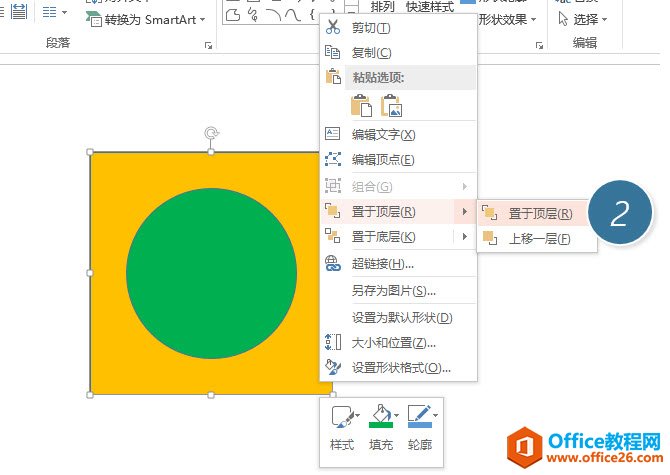The height and width of the screenshot is (475, 670).
Task: Click the green circle shape
Action: point(212,273)
